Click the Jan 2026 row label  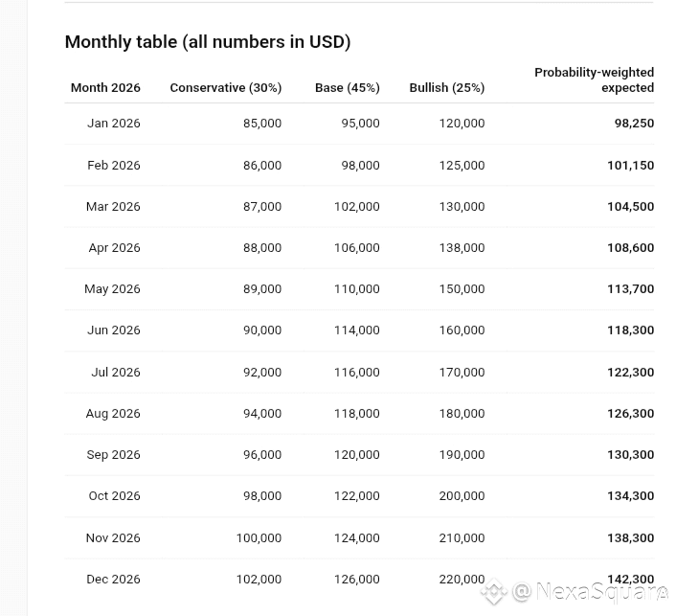(x=114, y=124)
